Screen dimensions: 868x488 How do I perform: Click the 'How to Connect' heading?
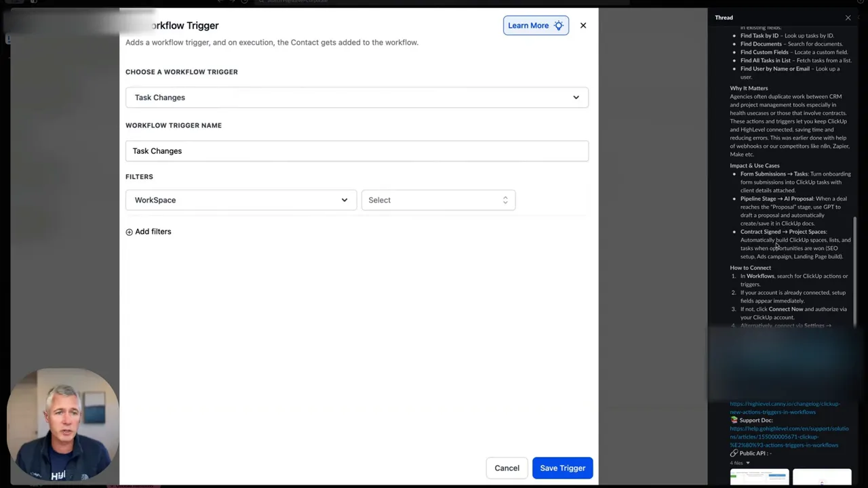pos(750,268)
